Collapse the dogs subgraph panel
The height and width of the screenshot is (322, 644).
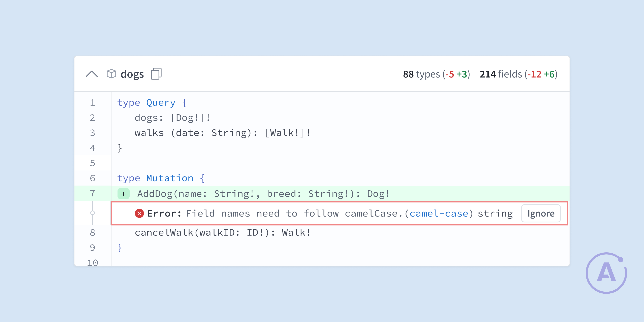coord(92,74)
